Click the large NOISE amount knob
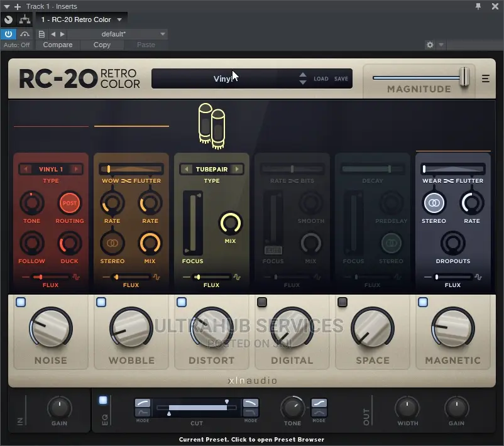The width and height of the screenshot is (504, 446). pos(51,329)
